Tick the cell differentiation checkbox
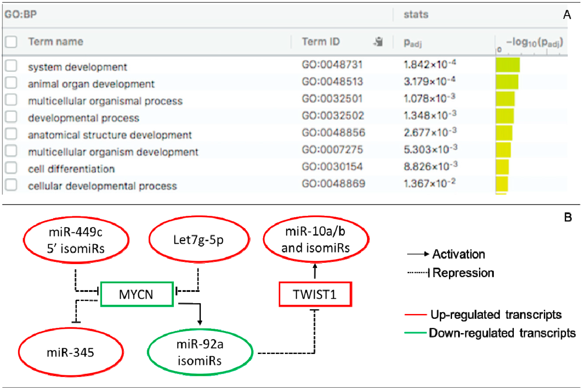 [11, 168]
